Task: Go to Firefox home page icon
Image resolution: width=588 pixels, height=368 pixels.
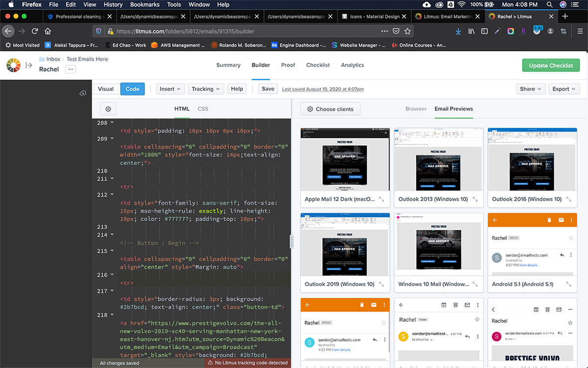Action: click(48, 31)
